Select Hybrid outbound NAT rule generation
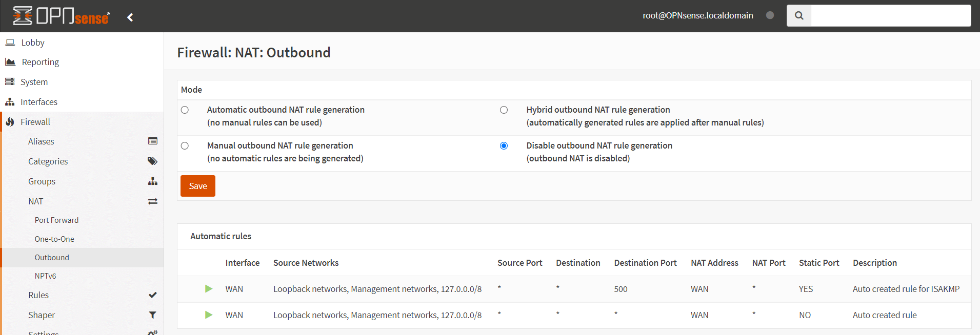The width and height of the screenshot is (980, 335). pyautogui.click(x=504, y=110)
